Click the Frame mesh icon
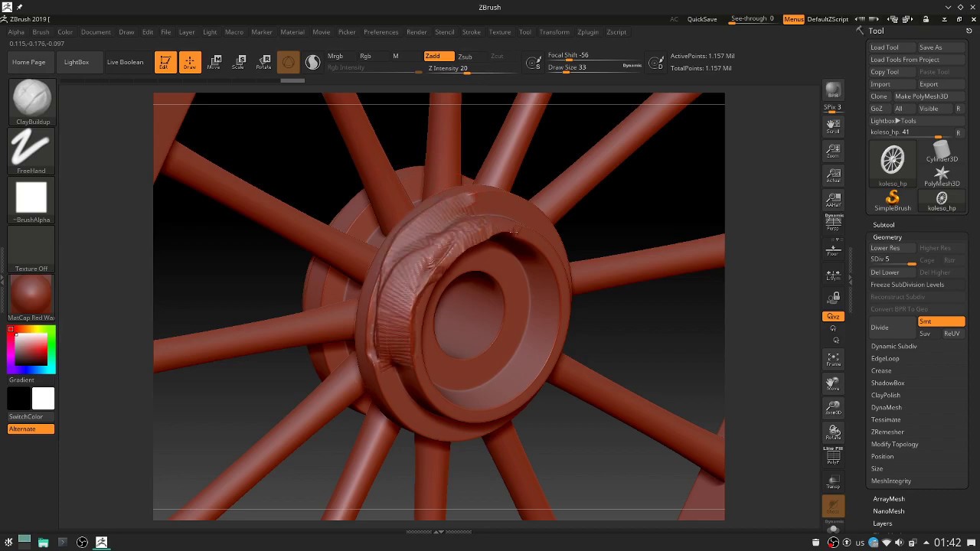 [x=833, y=359]
